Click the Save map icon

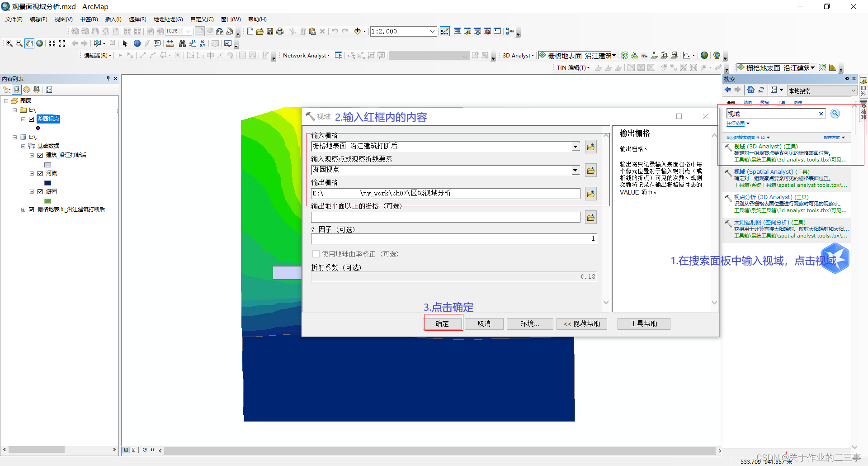pos(270,31)
